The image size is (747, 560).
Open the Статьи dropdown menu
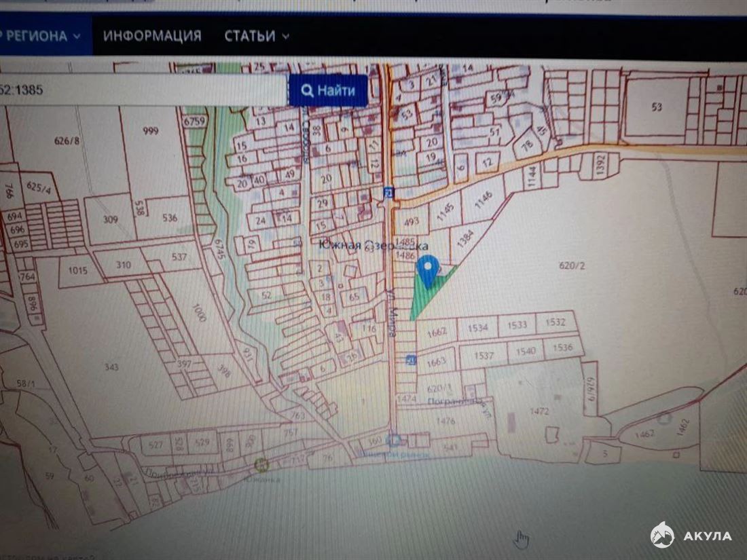point(256,36)
